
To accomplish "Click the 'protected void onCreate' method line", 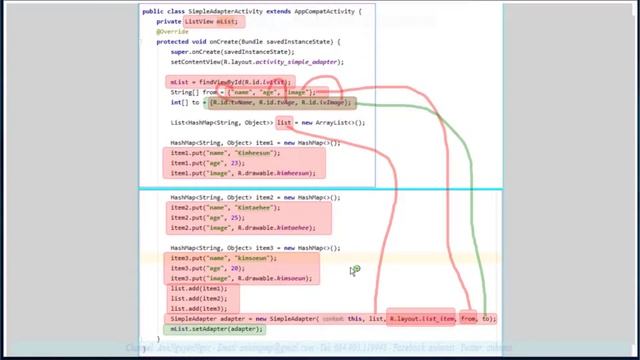I will (248, 42).
